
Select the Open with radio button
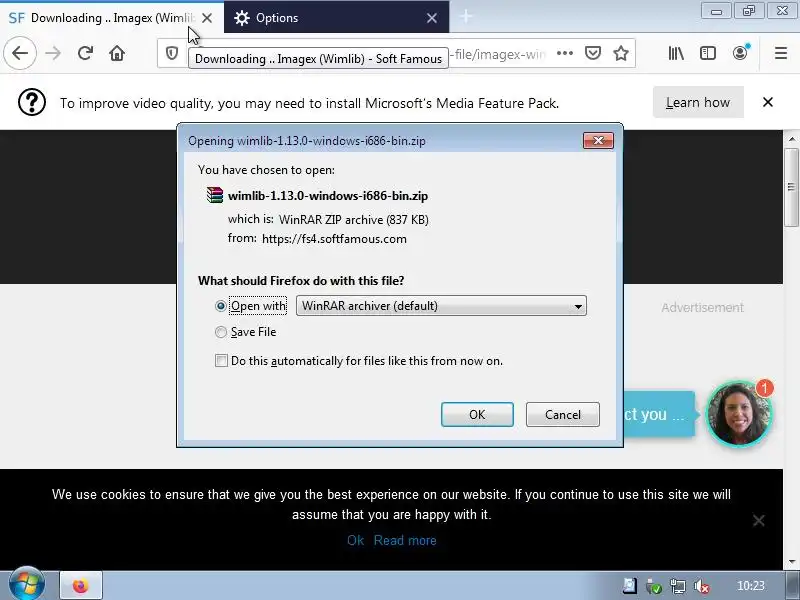pos(220,306)
